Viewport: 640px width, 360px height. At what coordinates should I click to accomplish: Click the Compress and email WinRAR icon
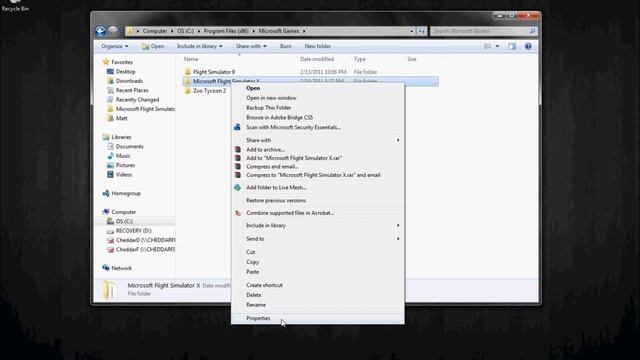coord(238,166)
